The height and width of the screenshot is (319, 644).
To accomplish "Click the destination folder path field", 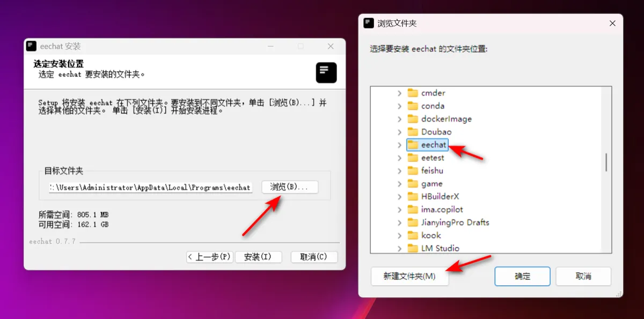I will click(150, 188).
